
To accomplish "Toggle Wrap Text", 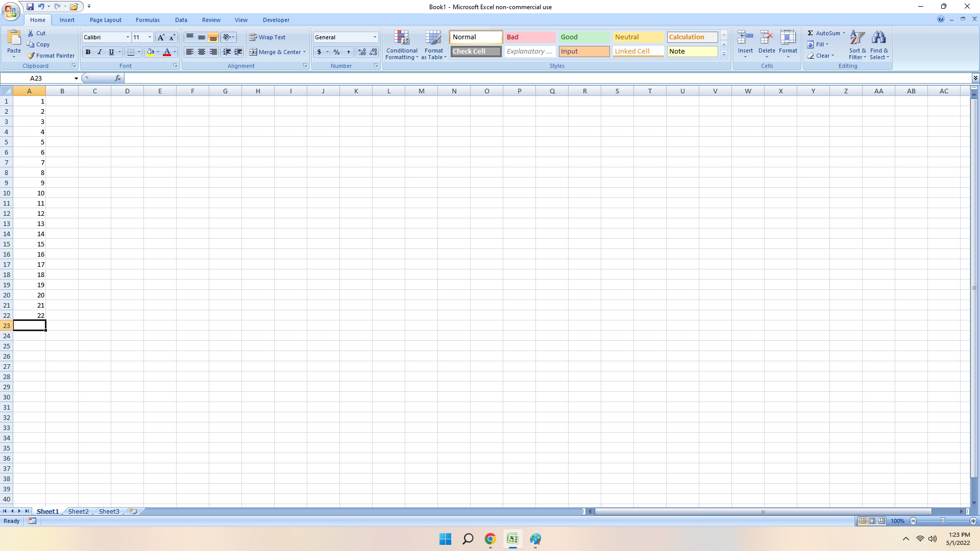I will 267,37.
